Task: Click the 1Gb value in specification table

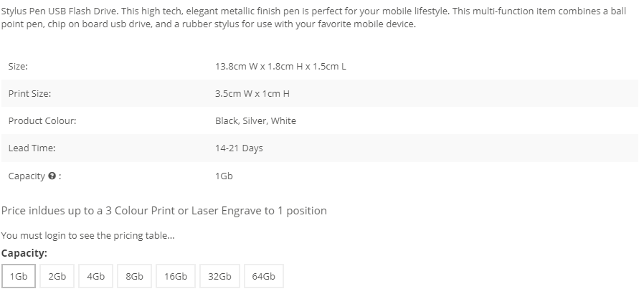Action: (224, 176)
